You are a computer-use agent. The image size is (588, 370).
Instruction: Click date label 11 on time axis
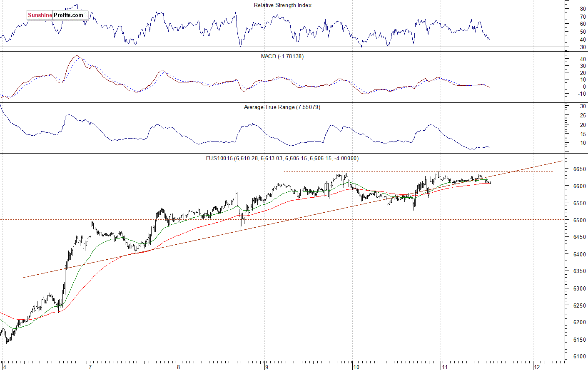444,367
